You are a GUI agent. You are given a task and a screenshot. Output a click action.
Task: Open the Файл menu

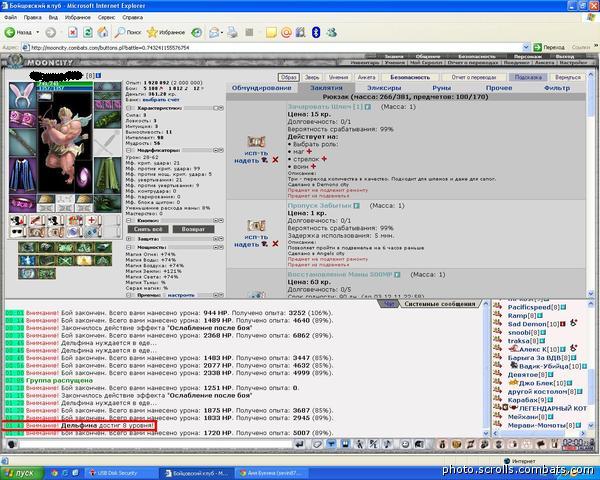click(x=10, y=17)
